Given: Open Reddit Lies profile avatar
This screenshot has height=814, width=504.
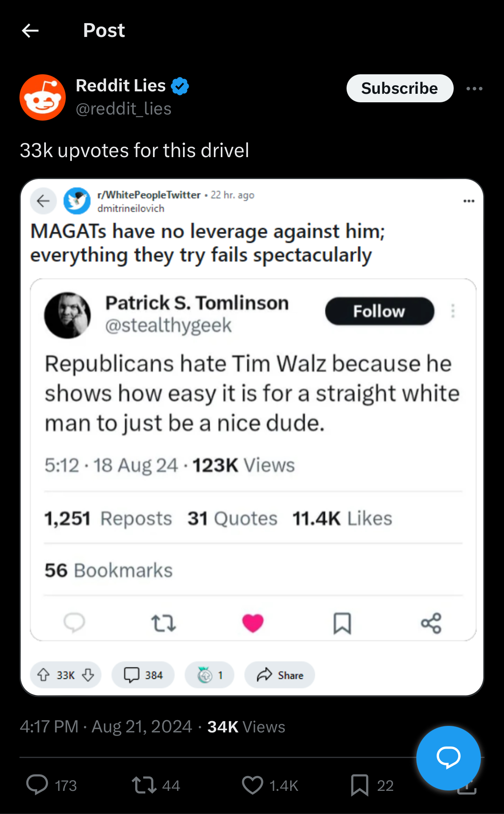Looking at the screenshot, I should [43, 97].
